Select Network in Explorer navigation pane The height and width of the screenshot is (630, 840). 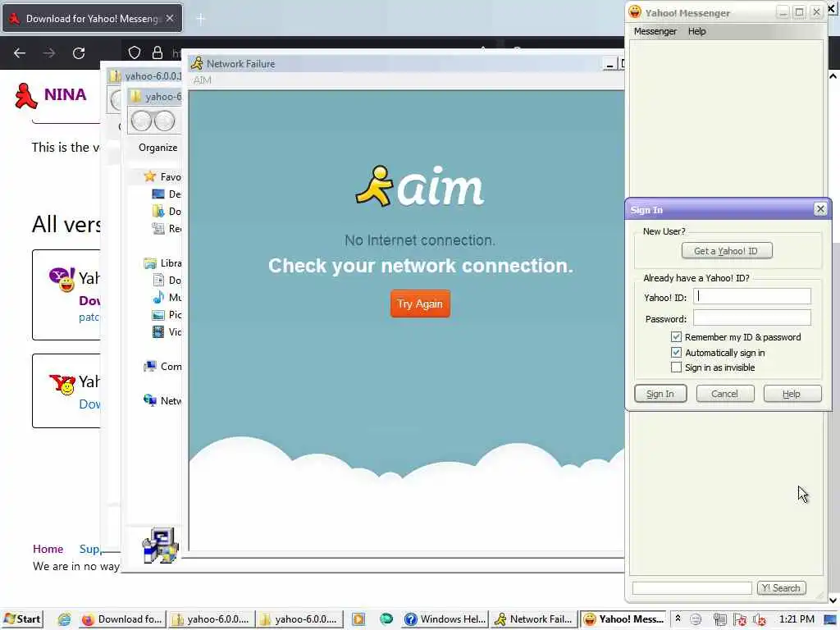coord(163,400)
